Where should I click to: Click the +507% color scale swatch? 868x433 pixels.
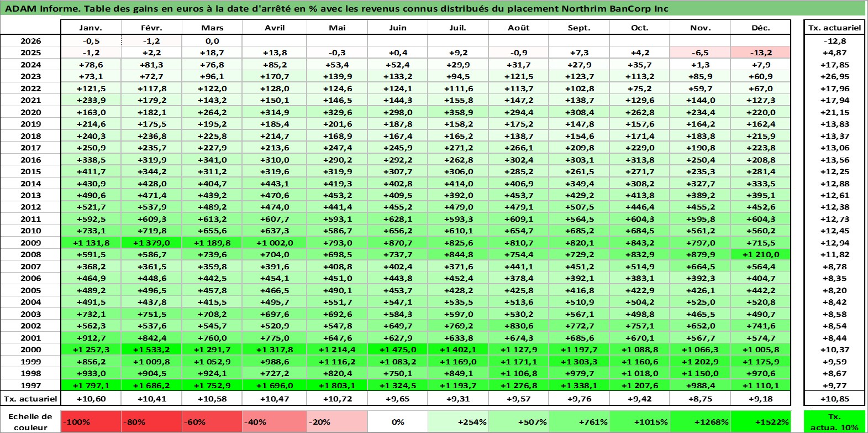coord(518,422)
